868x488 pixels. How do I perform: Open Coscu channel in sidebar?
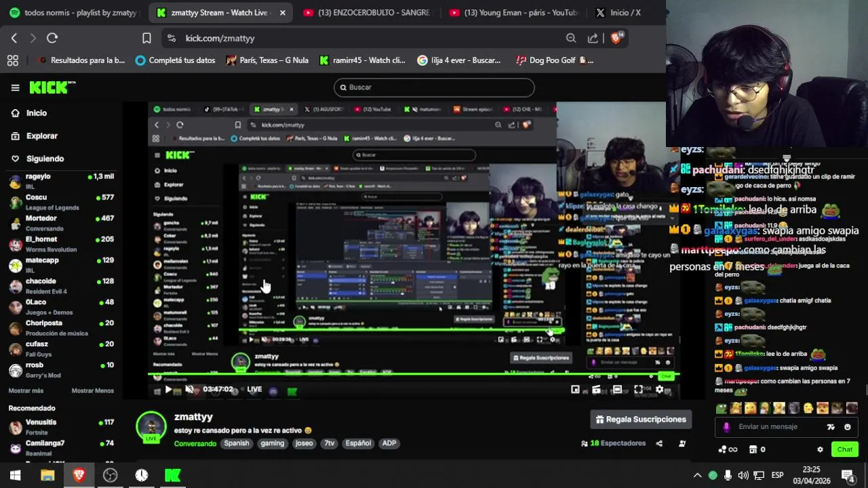(x=61, y=202)
